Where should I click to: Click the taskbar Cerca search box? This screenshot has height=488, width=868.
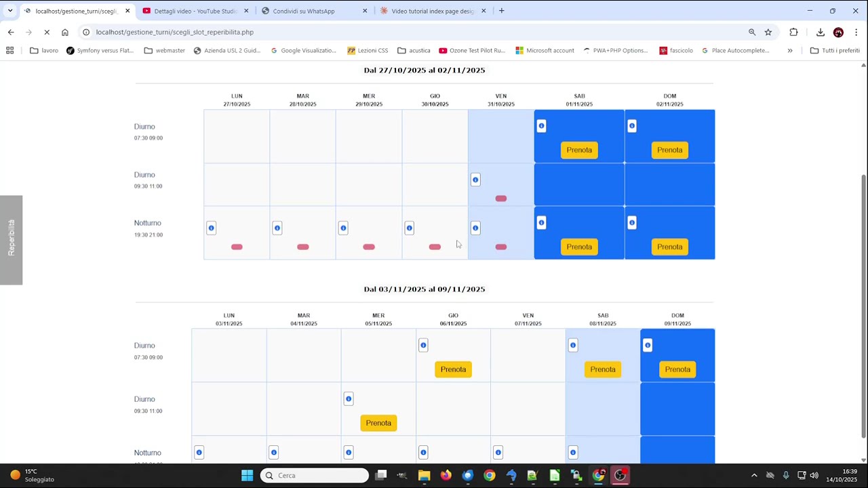coord(315,475)
